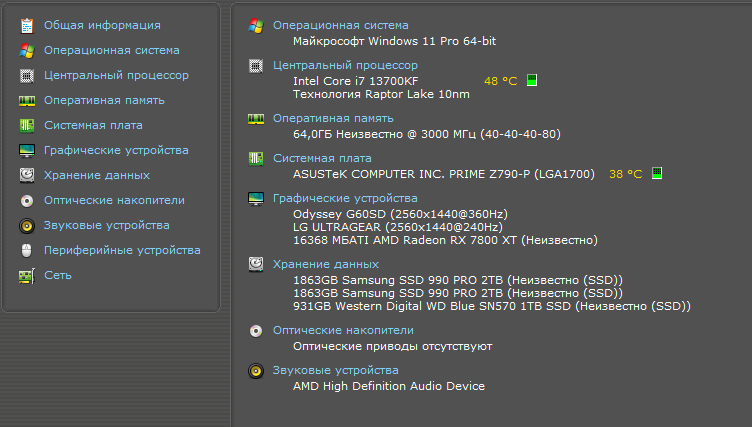752x427 pixels.
Task: Click the mouse icon for Периферийные устройства in sidebar
Action: (27, 250)
